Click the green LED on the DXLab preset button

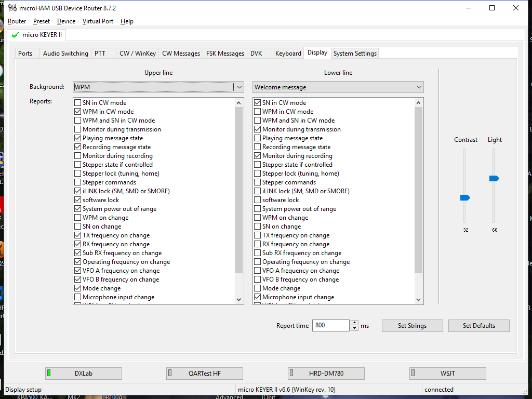tap(50, 373)
